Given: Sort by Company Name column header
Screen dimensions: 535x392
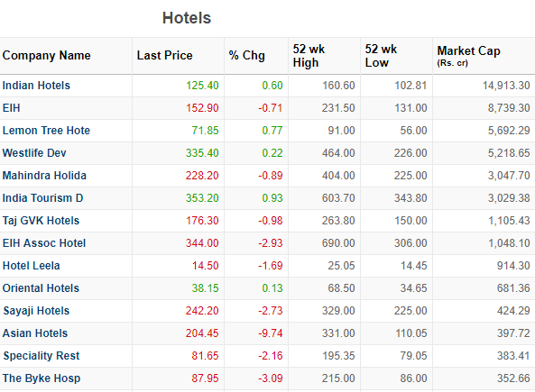Looking at the screenshot, I should [x=46, y=55].
